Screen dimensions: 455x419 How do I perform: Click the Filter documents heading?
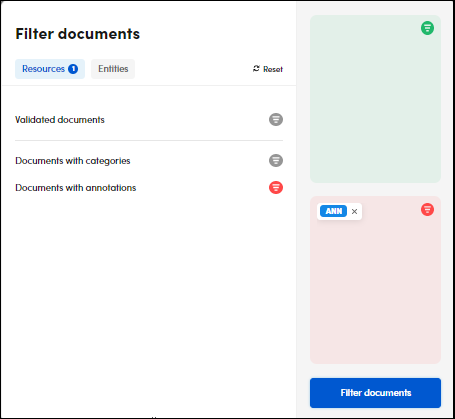click(78, 34)
